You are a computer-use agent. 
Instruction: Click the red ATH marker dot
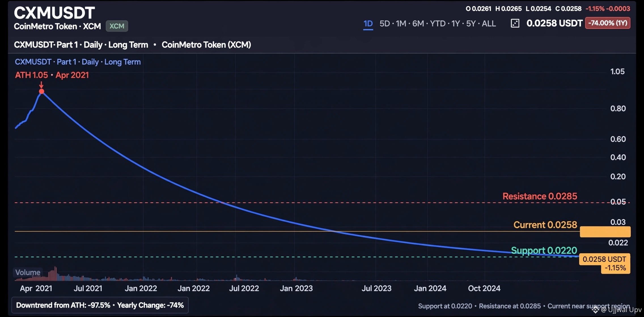[42, 91]
